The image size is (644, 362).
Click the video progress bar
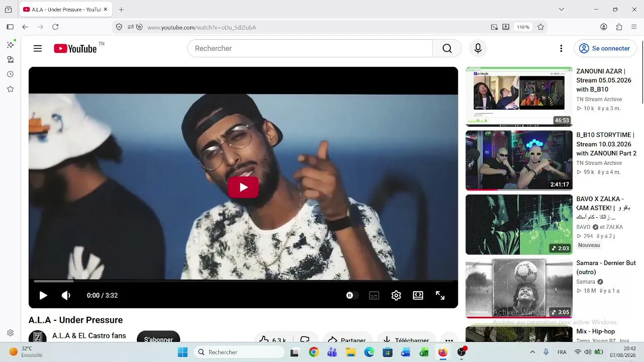tap(244, 281)
